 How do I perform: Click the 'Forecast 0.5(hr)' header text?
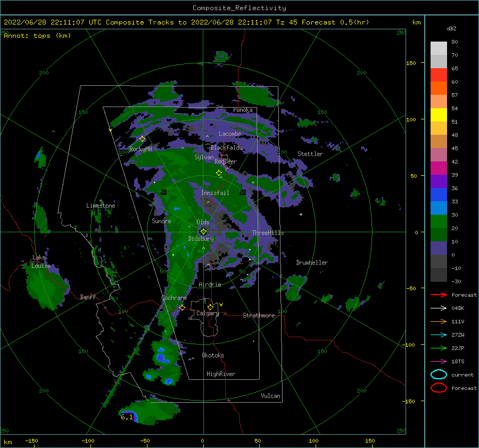point(335,22)
